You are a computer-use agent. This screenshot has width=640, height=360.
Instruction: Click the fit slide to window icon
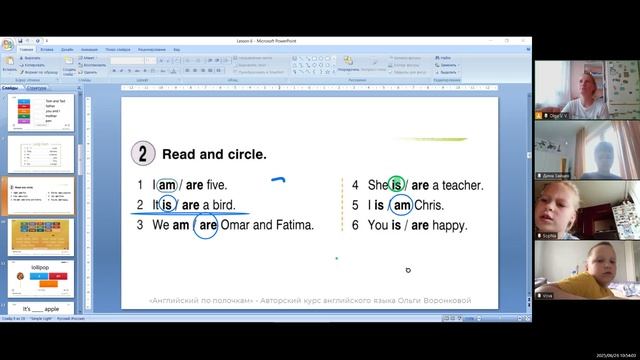point(527,318)
